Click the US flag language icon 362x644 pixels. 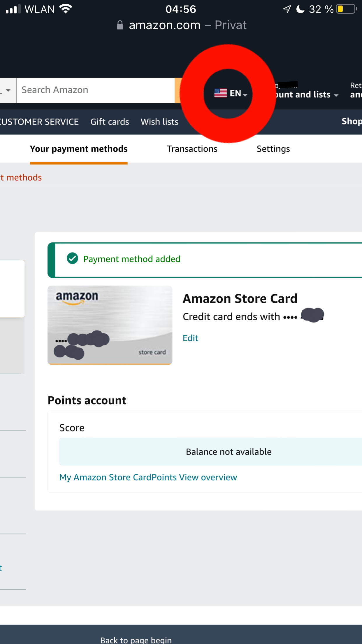click(x=220, y=93)
